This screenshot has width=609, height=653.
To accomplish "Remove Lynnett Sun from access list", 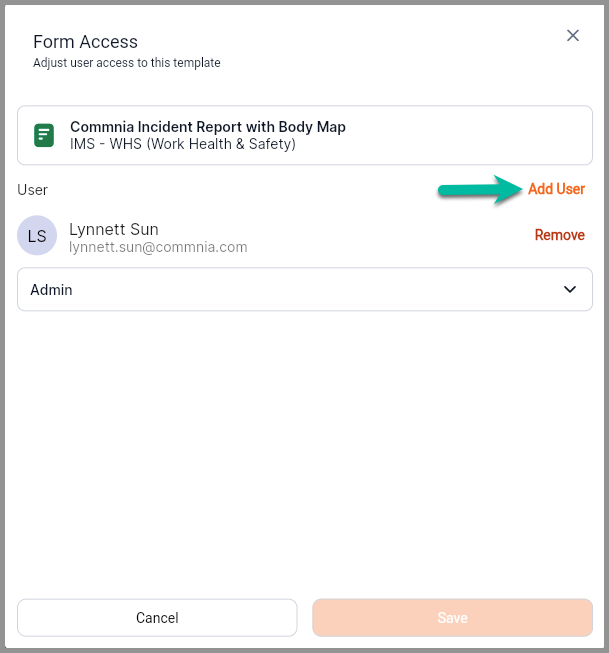I will click(x=559, y=235).
